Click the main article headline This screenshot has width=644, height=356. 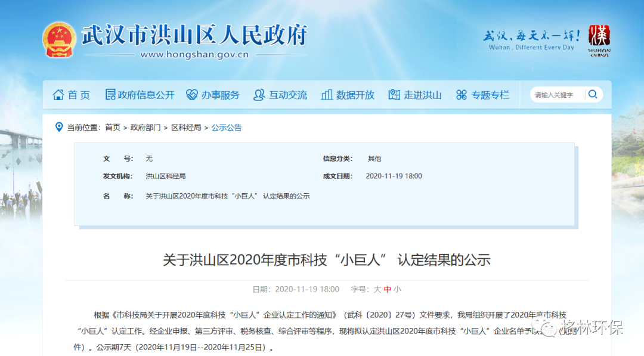coord(327,260)
